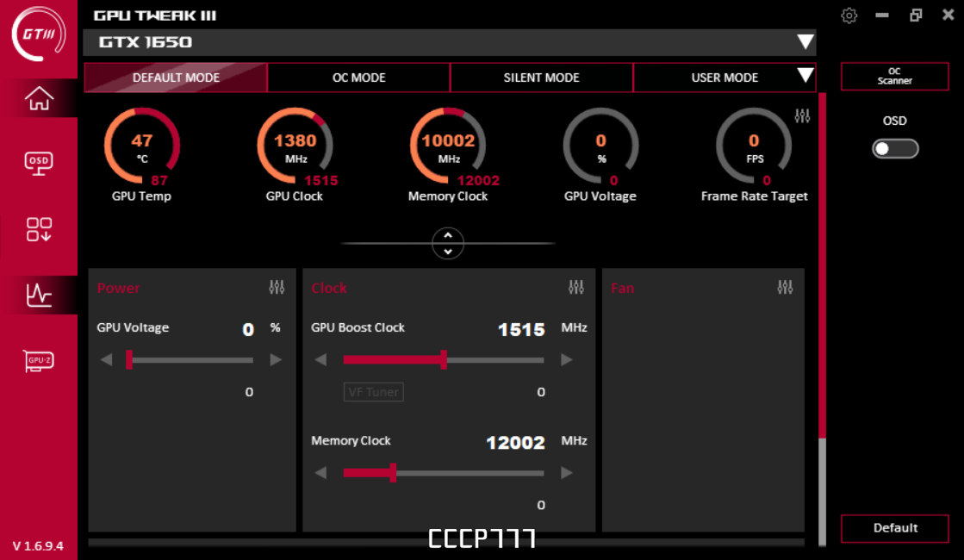This screenshot has height=560, width=964.
Task: Click the GPU Voltage value field
Action: (x=248, y=329)
